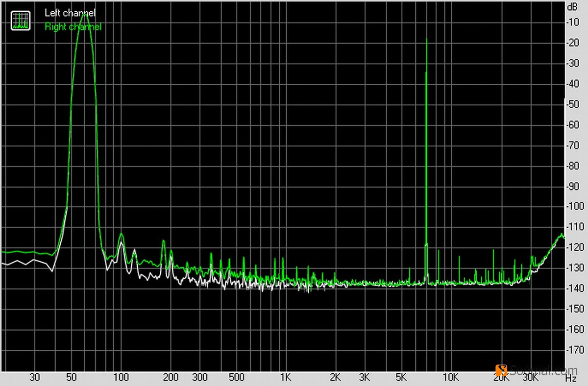The height and width of the screenshot is (386, 588).
Task: Click the '-50' dB axis value
Action: 574,104
